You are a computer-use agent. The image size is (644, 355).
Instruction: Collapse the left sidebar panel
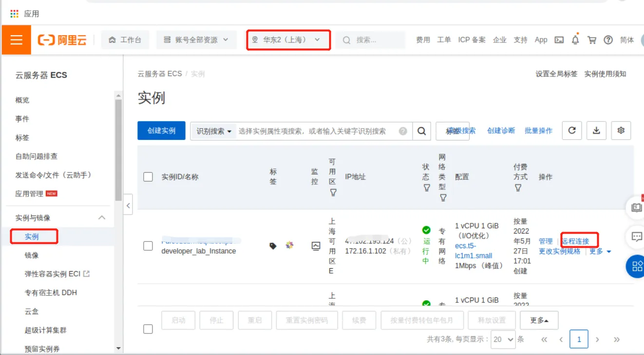pos(128,205)
